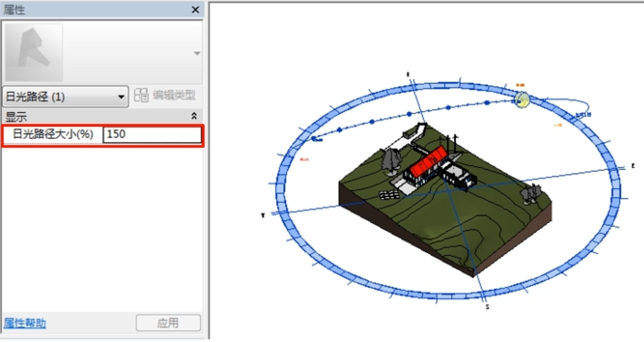Click the sun icon on the sun path

pyautogui.click(x=521, y=100)
